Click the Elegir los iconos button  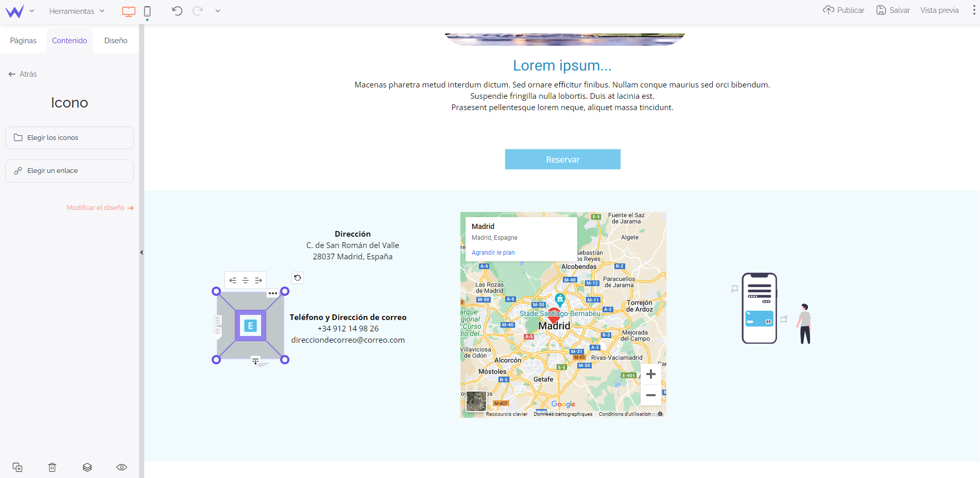[x=70, y=138]
